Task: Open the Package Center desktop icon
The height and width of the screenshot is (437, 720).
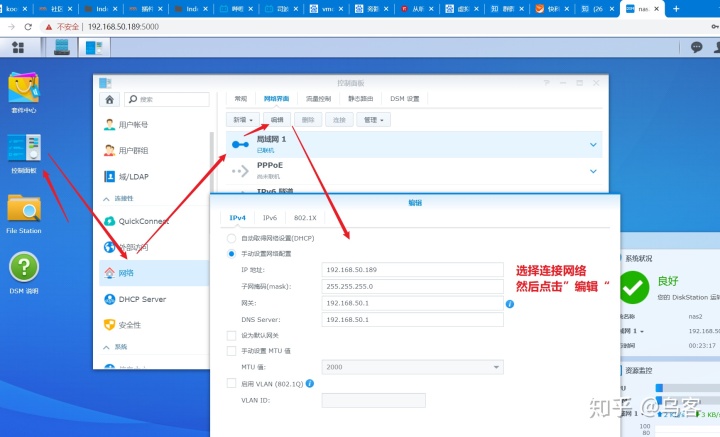Action: [x=23, y=88]
